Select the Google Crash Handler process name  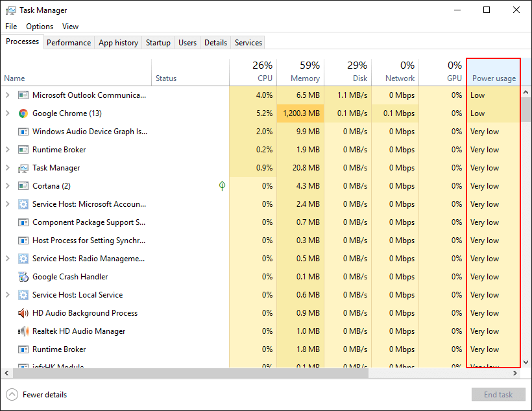[x=70, y=277]
